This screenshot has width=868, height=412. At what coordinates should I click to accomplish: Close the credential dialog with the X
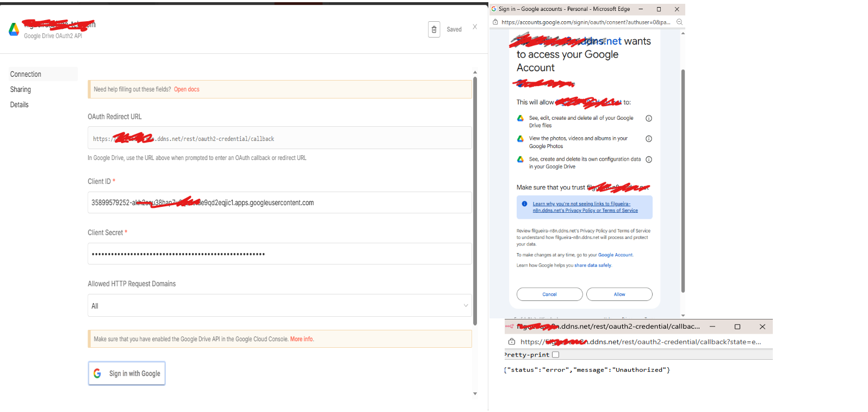[x=475, y=27]
